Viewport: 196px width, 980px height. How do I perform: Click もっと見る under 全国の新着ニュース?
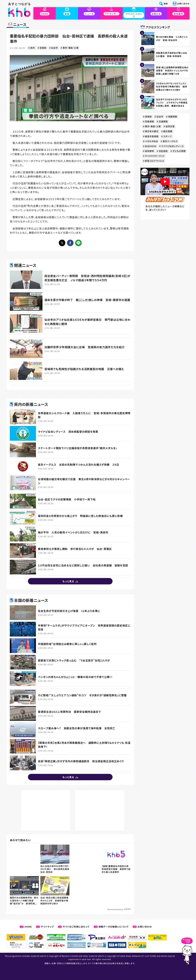[70, 777]
